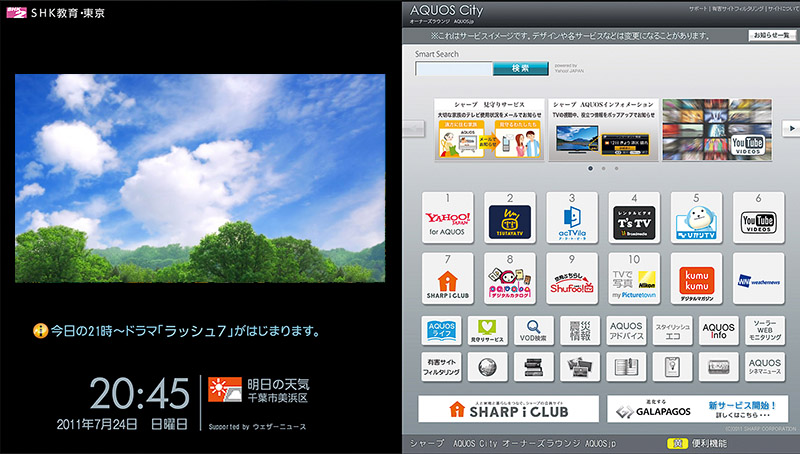Open 有害サイトフィルタリング header link
Image resolution: width=800 pixels, height=454 pixels.
[737, 9]
